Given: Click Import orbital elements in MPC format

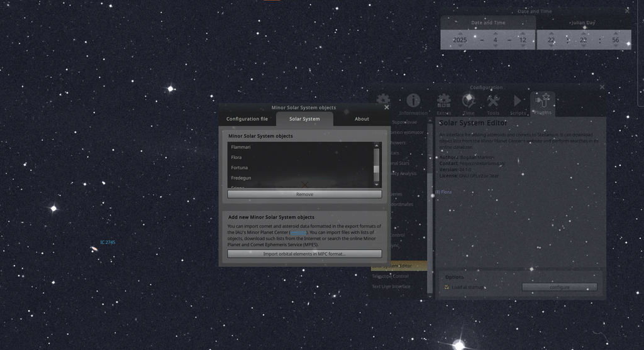Looking at the screenshot, I should (304, 254).
